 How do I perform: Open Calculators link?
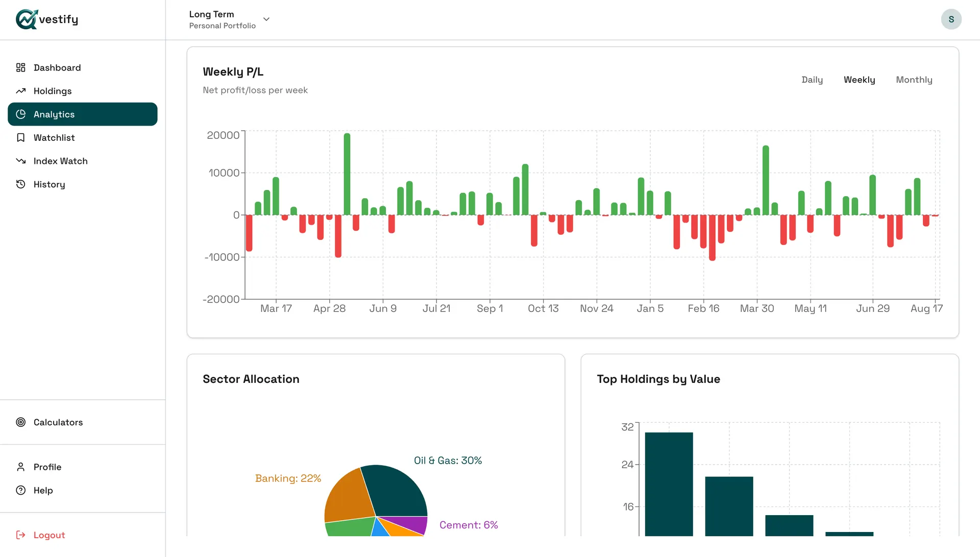pyautogui.click(x=83, y=422)
